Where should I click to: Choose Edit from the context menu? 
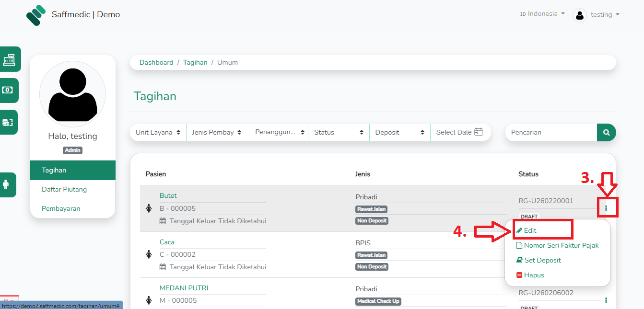530,230
